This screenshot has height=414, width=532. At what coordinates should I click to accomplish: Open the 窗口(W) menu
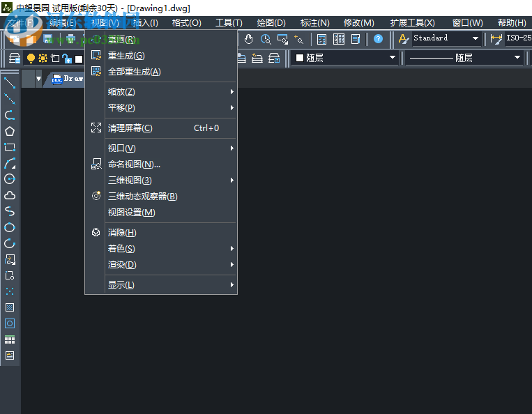coord(468,23)
